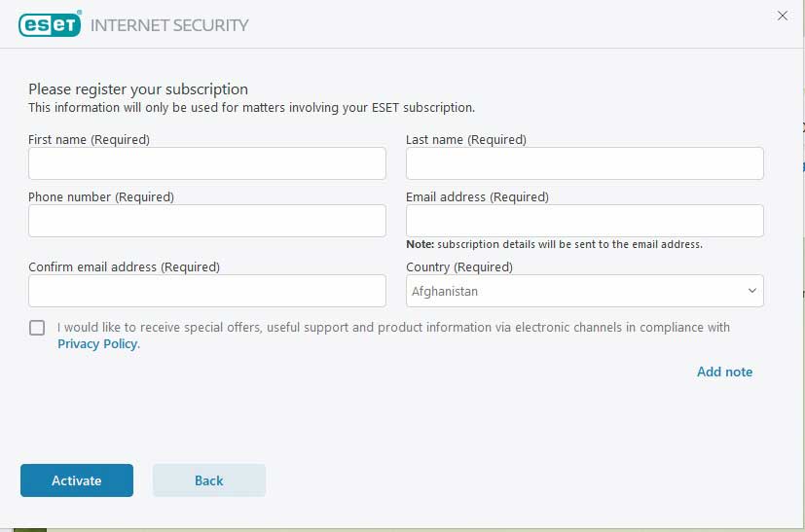Click the 'First name (Required)' label
This screenshot has width=805, height=532.
pyautogui.click(x=89, y=139)
